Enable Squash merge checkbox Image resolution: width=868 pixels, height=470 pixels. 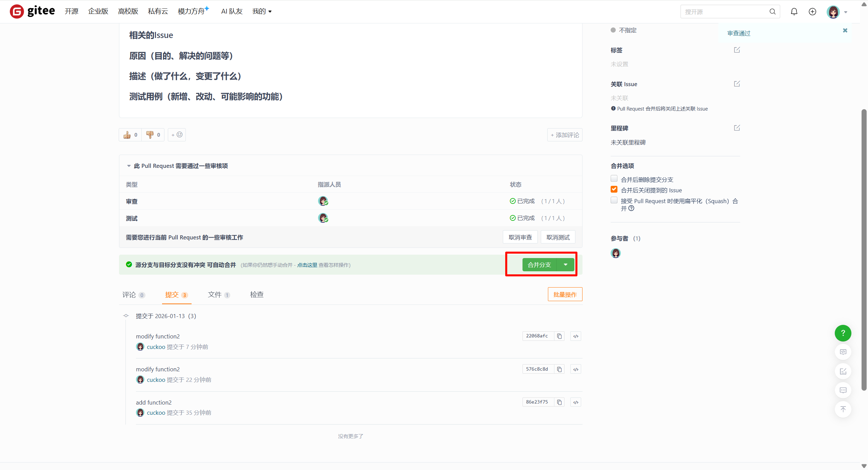coord(614,200)
